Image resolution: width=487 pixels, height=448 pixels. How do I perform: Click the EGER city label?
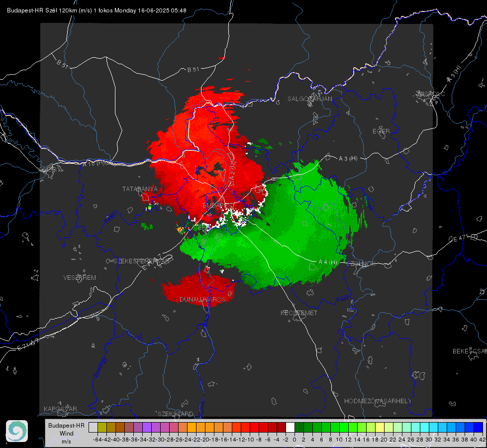381,131
